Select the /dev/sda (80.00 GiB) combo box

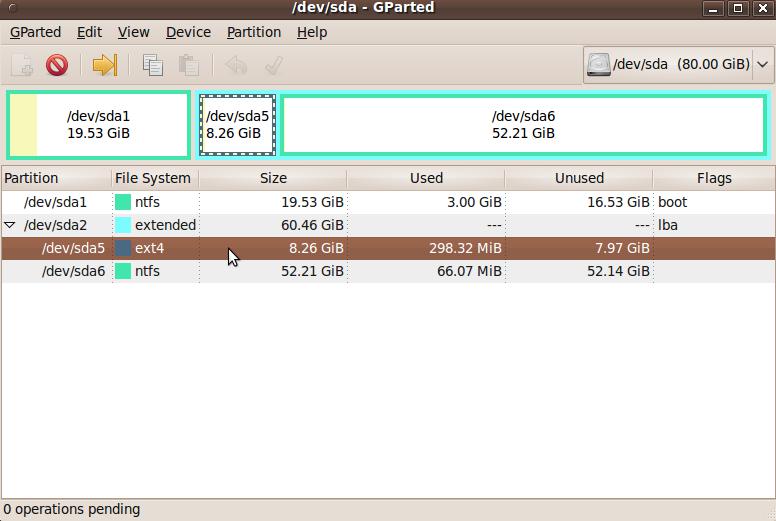(678, 64)
